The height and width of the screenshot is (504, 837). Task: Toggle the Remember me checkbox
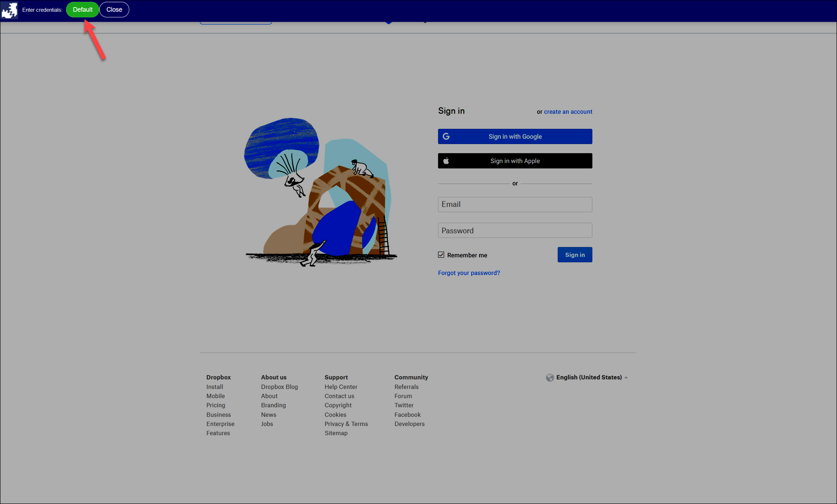[441, 255]
